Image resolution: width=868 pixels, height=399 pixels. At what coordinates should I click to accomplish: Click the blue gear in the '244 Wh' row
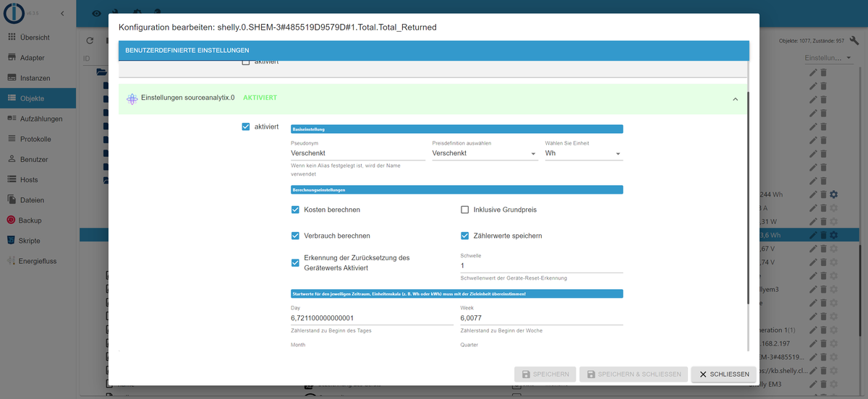pos(834,194)
